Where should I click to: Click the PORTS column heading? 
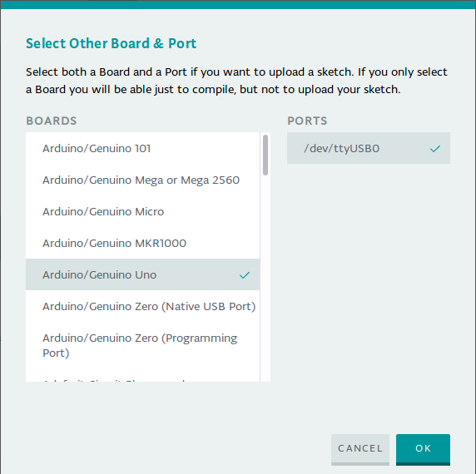tap(307, 121)
